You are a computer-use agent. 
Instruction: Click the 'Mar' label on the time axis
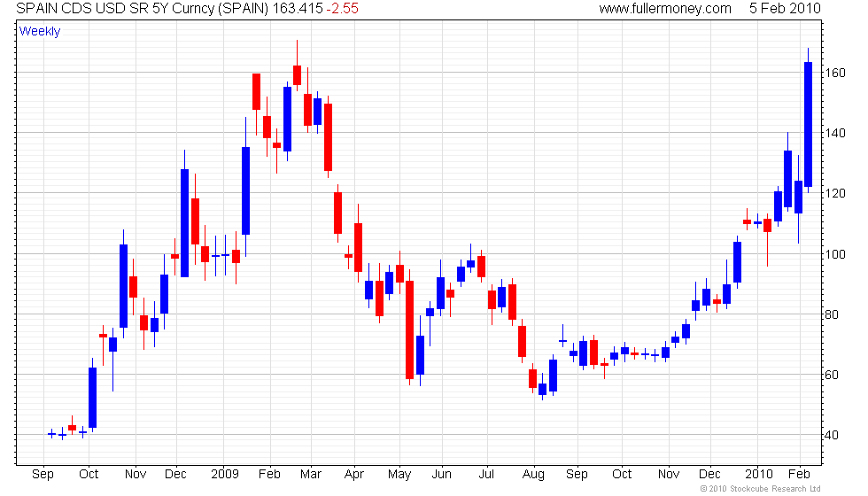coord(311,475)
